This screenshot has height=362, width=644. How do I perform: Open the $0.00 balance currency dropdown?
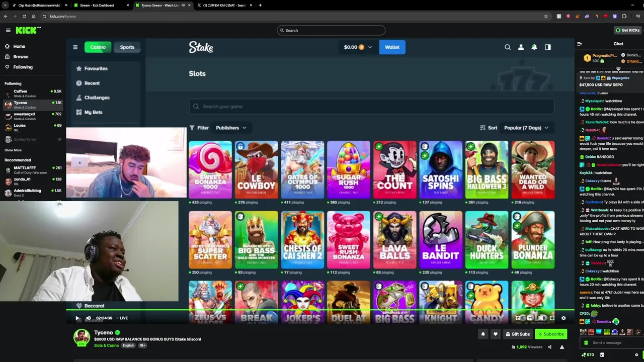tap(358, 47)
